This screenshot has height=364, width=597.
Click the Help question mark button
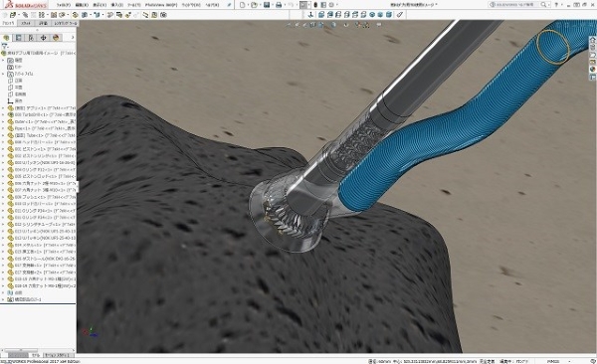556,5
